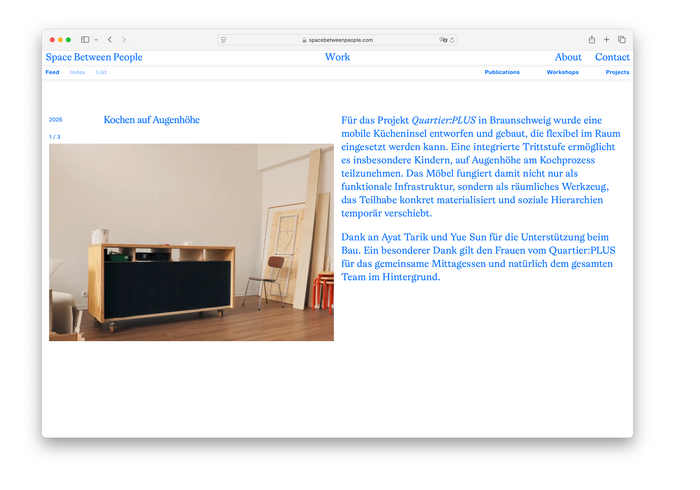Click the lock icon in address bar
The height and width of the screenshot is (490, 700).
coord(304,40)
